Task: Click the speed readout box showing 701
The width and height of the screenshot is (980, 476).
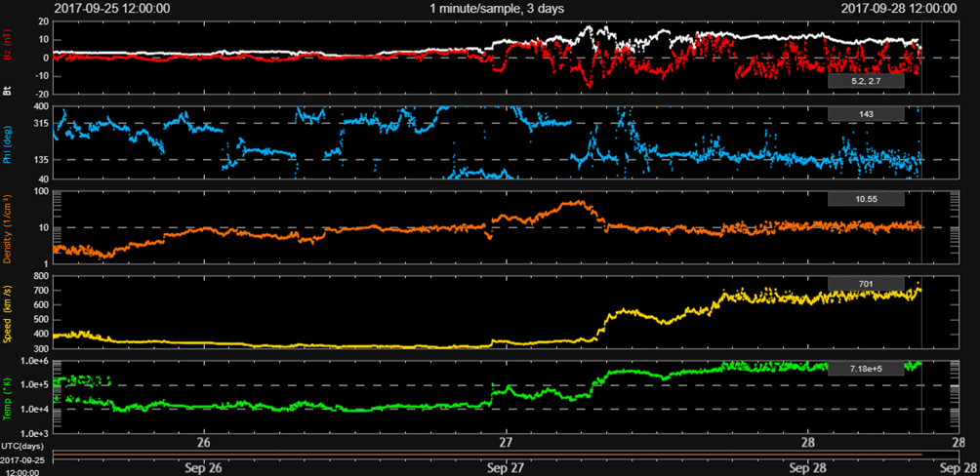Action: point(866,284)
